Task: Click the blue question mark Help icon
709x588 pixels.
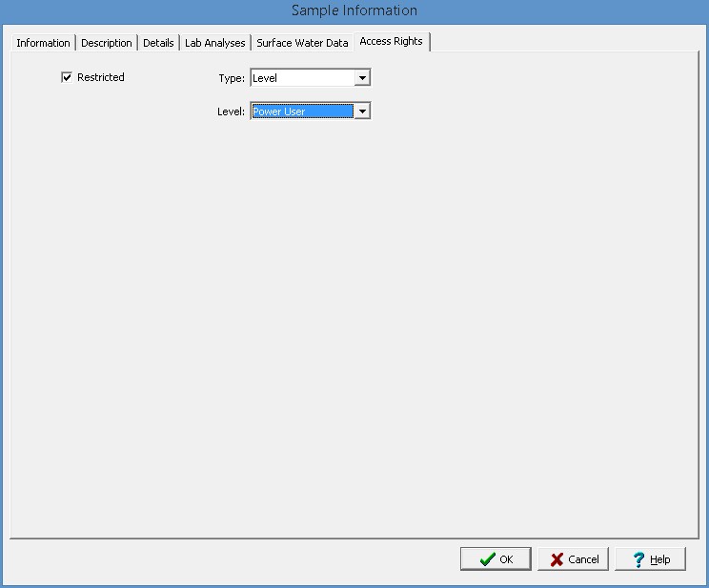Action: point(638,559)
